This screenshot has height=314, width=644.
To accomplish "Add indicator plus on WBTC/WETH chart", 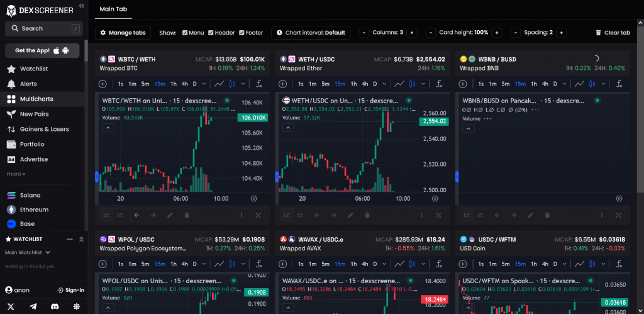I will (x=103, y=84).
